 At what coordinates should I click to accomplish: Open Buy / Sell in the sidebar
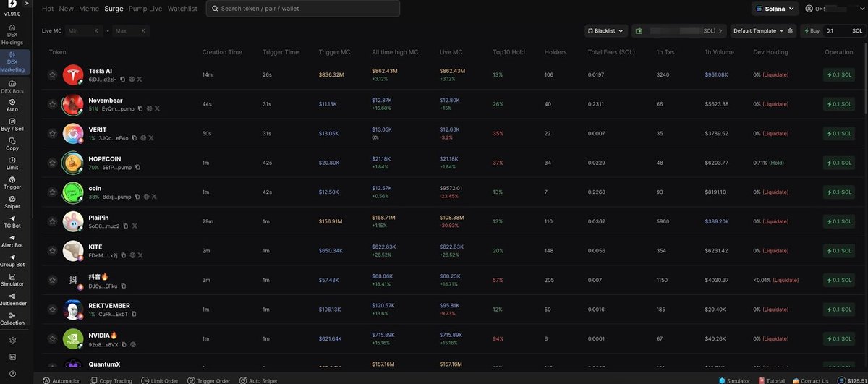12,124
